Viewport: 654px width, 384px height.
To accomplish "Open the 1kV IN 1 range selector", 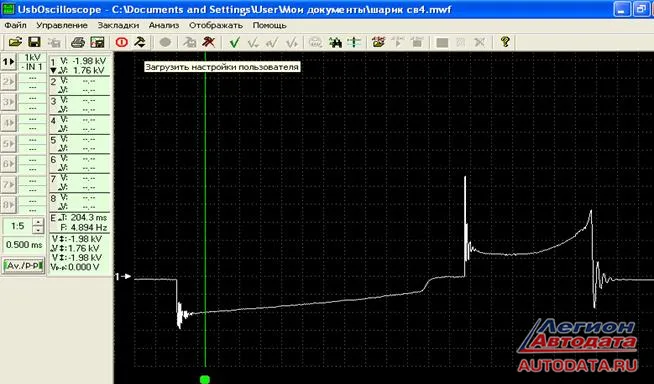I will click(33, 62).
